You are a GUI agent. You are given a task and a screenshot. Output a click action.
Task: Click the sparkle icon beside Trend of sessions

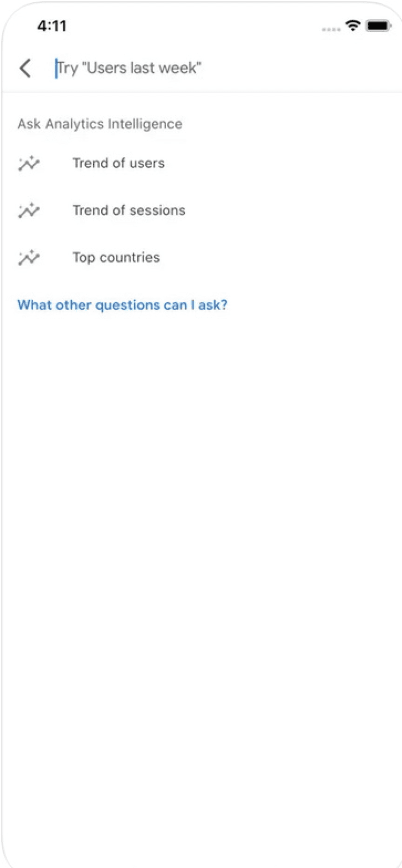(28, 211)
